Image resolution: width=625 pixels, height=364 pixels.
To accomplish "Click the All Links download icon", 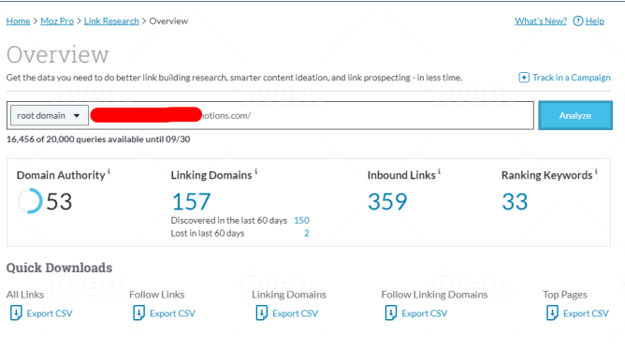I will point(16,313).
